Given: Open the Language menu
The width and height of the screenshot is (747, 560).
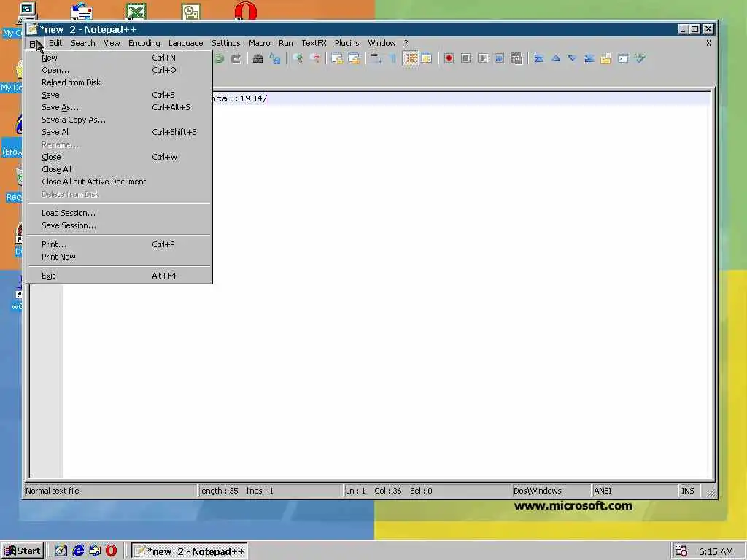Looking at the screenshot, I should click(x=186, y=43).
